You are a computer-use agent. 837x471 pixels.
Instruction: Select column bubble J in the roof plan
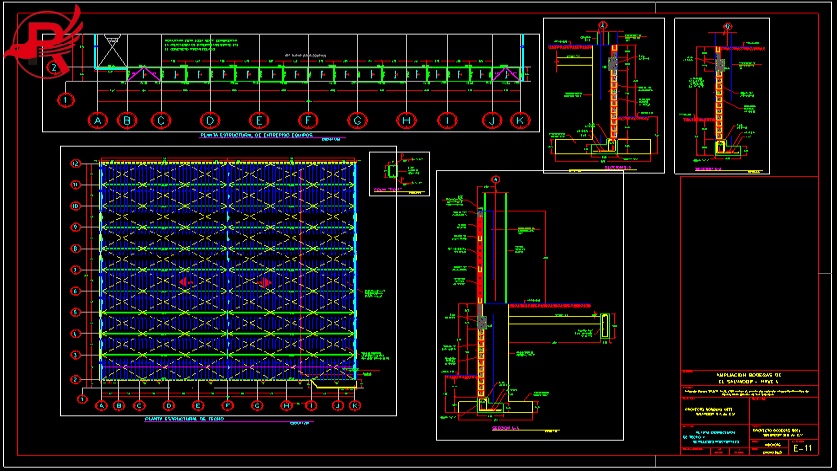337,406
